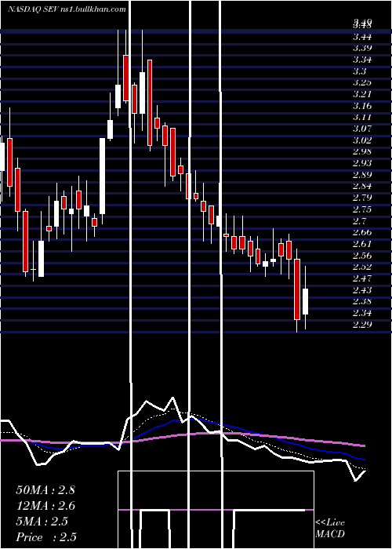This screenshot has width=392, height=549.
Task: Click the 2.7 price axis label
Action: [360, 220]
